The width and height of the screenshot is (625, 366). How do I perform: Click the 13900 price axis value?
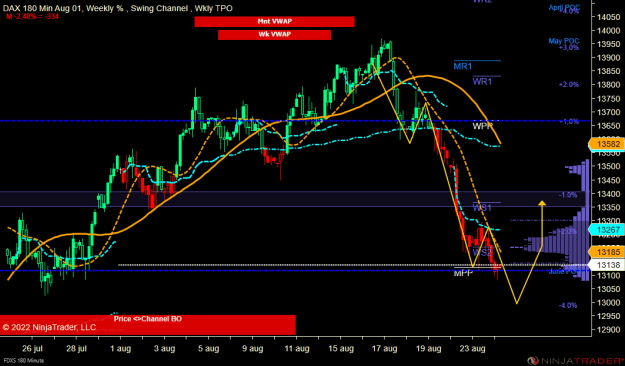pyautogui.click(x=609, y=57)
